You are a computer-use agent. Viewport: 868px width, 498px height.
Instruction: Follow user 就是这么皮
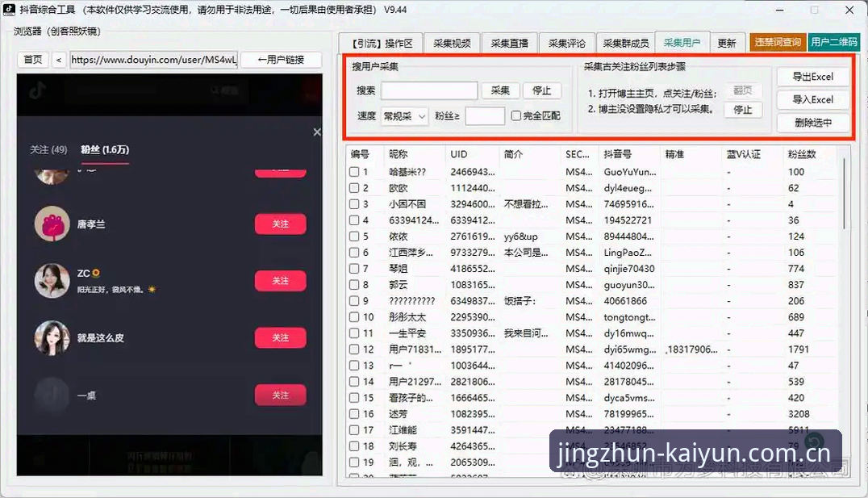[280, 338]
